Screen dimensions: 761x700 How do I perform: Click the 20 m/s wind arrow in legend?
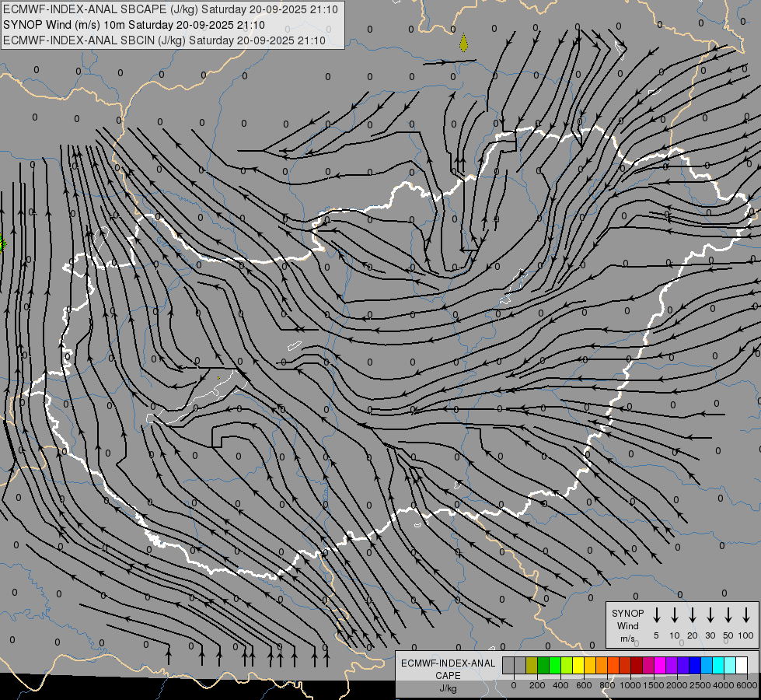pyautogui.click(x=692, y=614)
